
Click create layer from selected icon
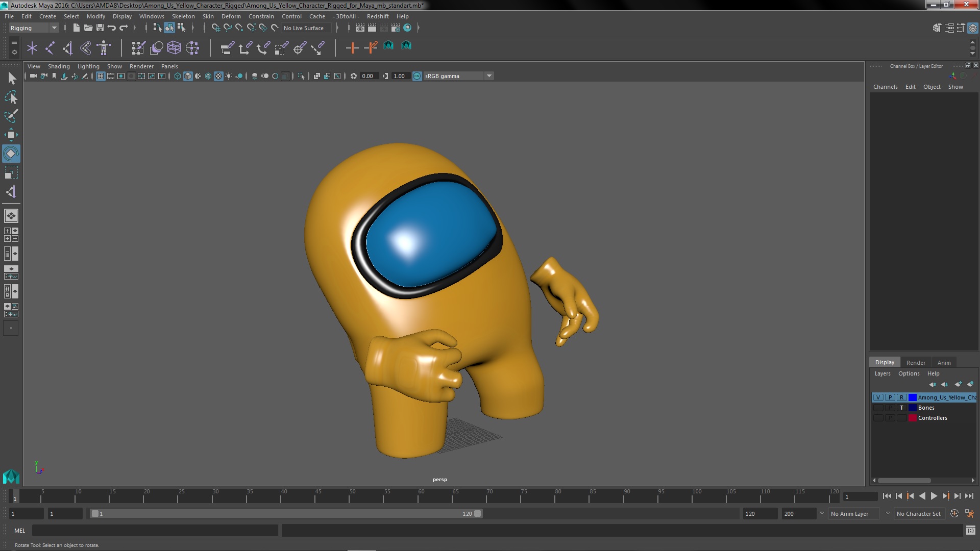tap(970, 384)
